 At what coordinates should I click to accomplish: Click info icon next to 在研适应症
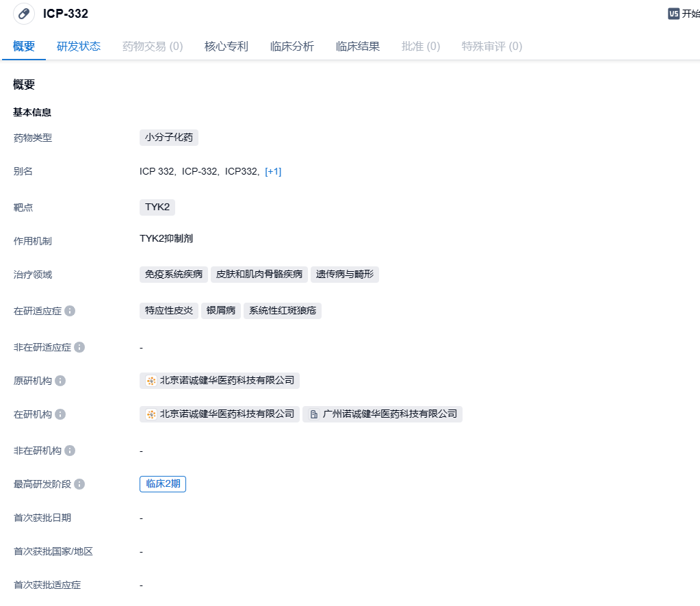point(70,311)
